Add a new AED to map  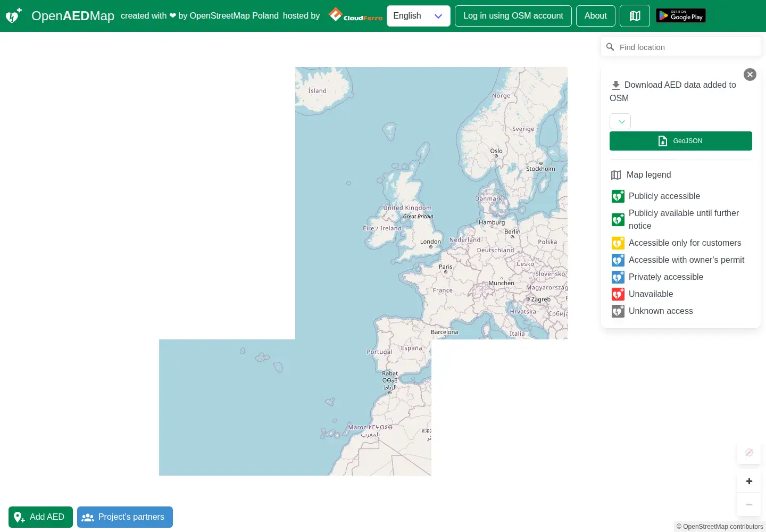(40, 517)
